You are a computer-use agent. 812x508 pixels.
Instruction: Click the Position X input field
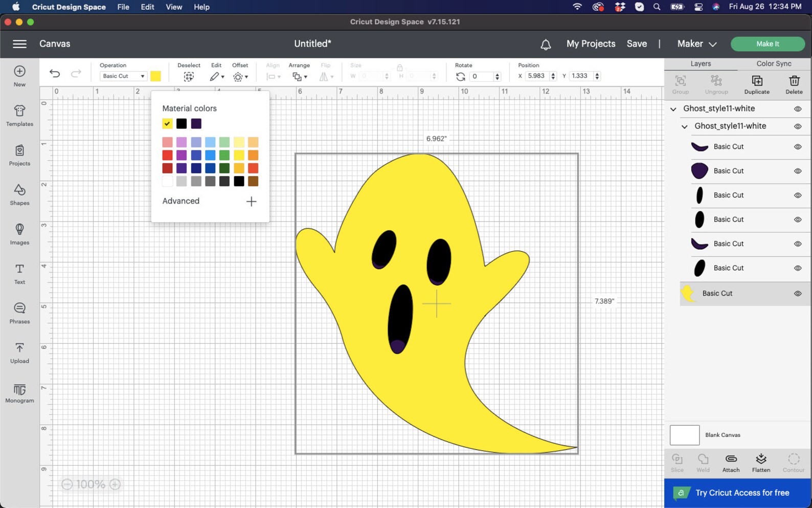pos(537,76)
